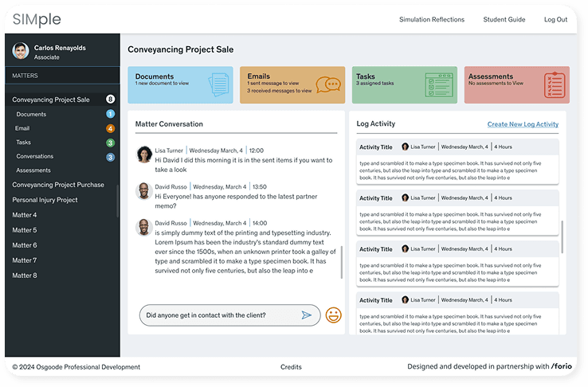
Task: Open Simulation Reflections from top navigation
Action: click(431, 20)
